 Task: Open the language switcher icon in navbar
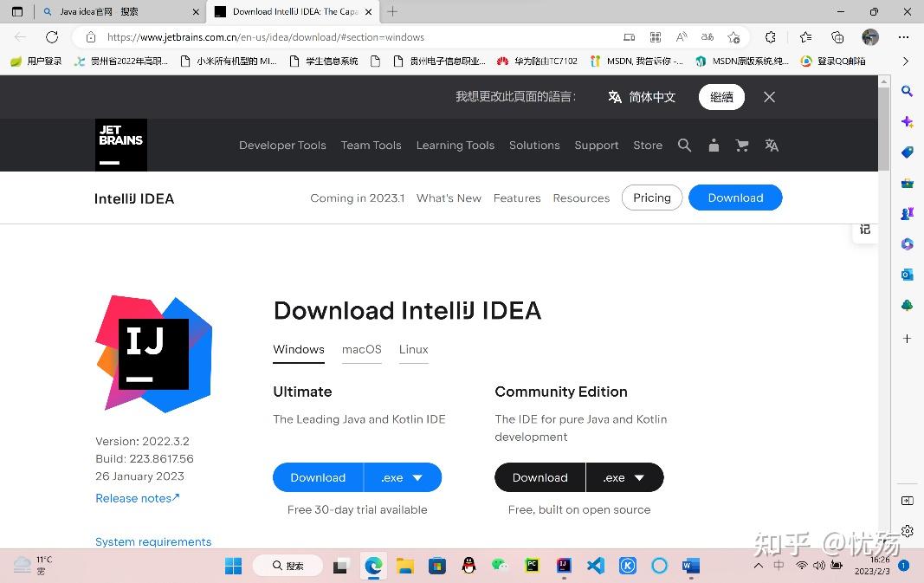[772, 145]
